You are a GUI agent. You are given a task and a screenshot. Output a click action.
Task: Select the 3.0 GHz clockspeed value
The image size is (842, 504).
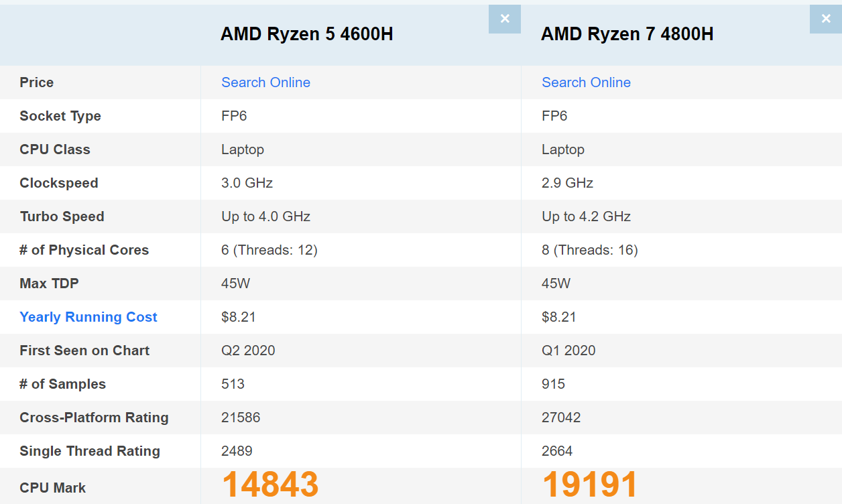point(247,183)
